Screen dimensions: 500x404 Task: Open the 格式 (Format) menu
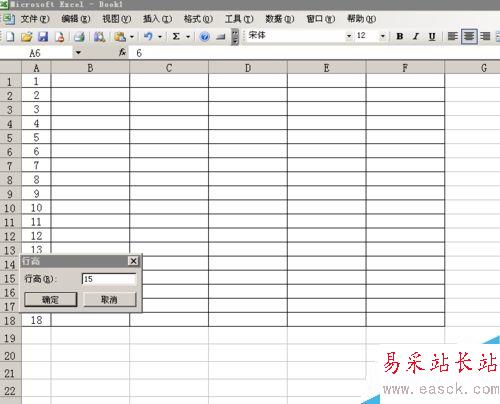click(198, 19)
